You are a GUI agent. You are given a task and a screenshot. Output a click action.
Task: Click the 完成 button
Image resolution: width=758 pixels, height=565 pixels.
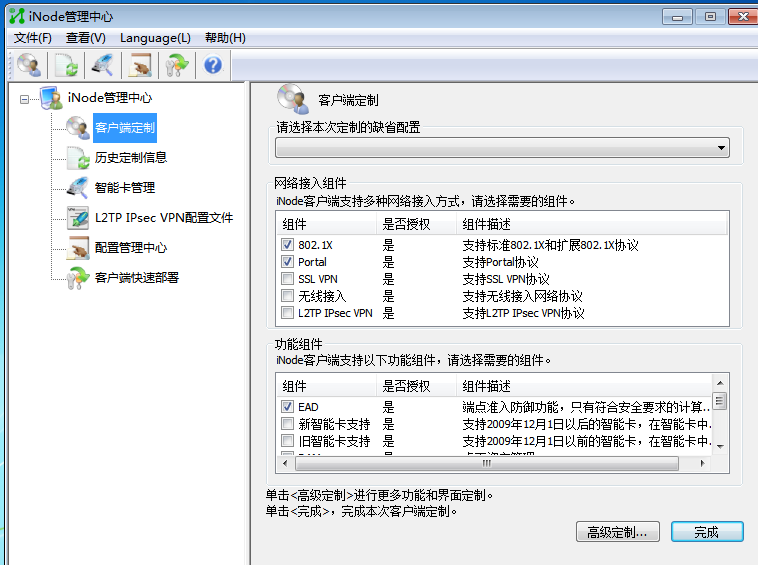pos(707,532)
